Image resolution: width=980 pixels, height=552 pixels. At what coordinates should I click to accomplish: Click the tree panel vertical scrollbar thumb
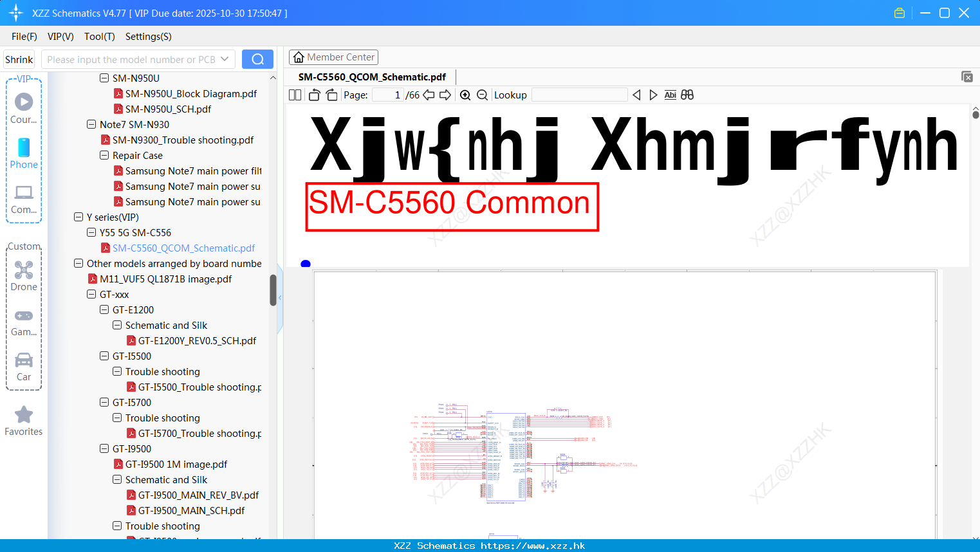click(x=273, y=290)
